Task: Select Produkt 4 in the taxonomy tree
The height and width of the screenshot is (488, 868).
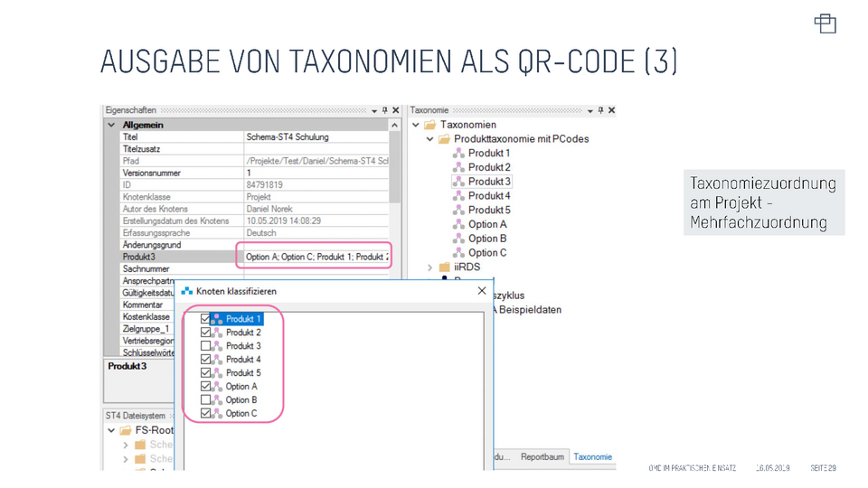Action: click(488, 196)
